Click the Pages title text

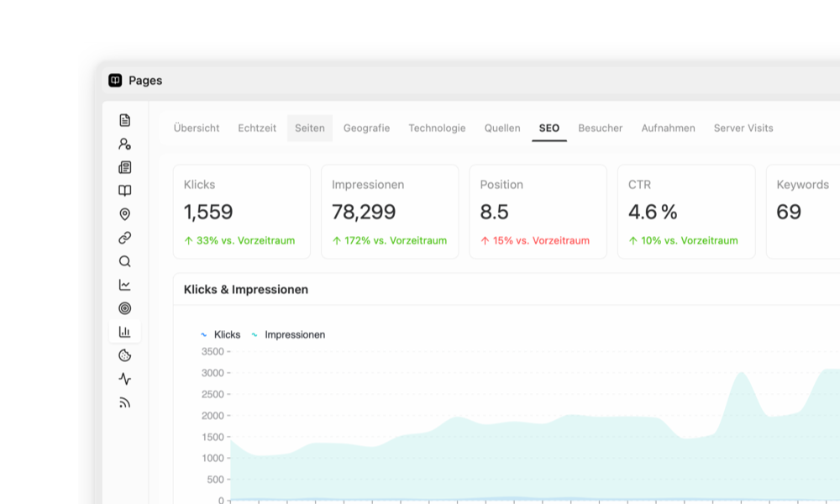click(145, 81)
